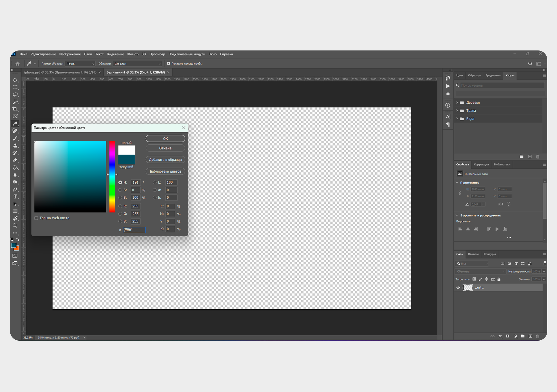Select the Path Selection arrow tool

tap(15, 204)
